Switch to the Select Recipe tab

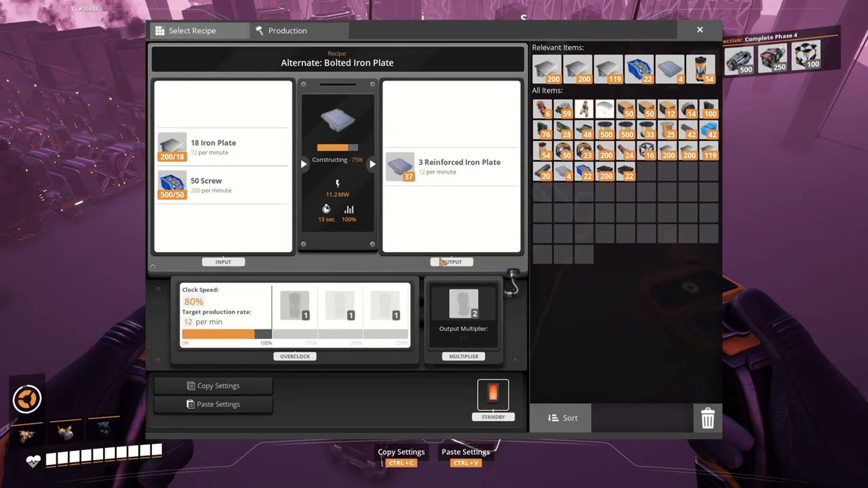(x=198, y=31)
